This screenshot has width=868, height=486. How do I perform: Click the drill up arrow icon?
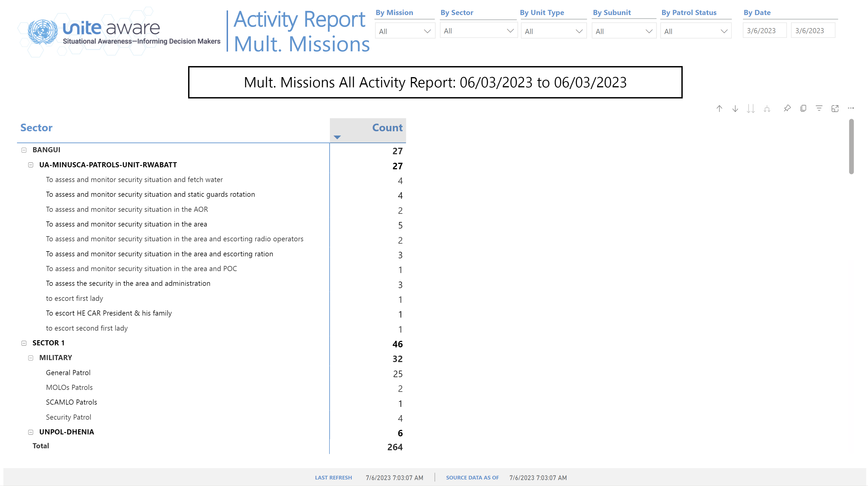(719, 108)
